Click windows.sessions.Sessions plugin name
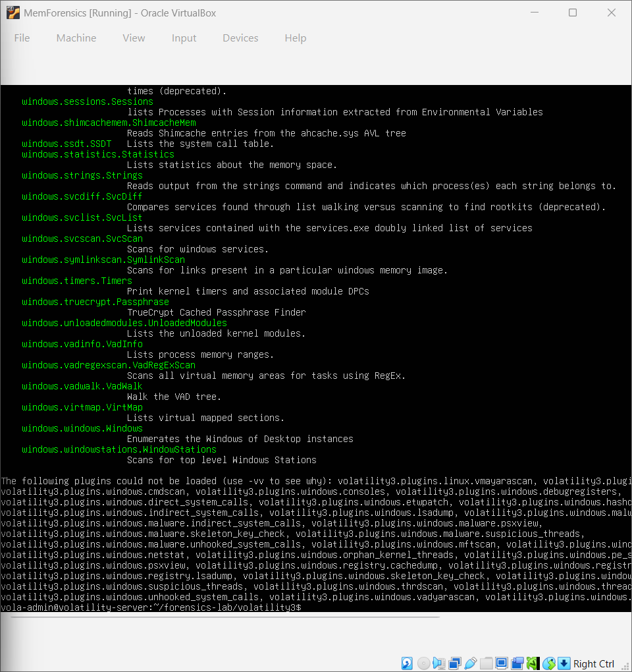The height and width of the screenshot is (672, 632). [x=88, y=101]
